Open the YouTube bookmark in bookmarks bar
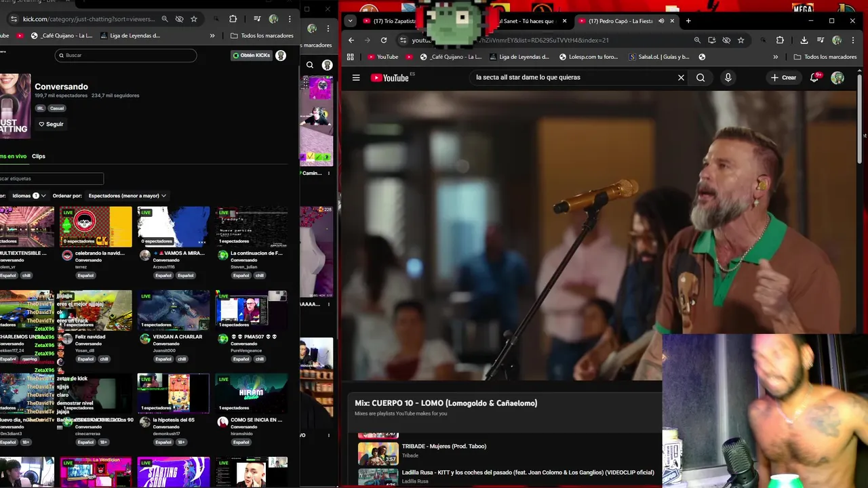 pyautogui.click(x=382, y=57)
